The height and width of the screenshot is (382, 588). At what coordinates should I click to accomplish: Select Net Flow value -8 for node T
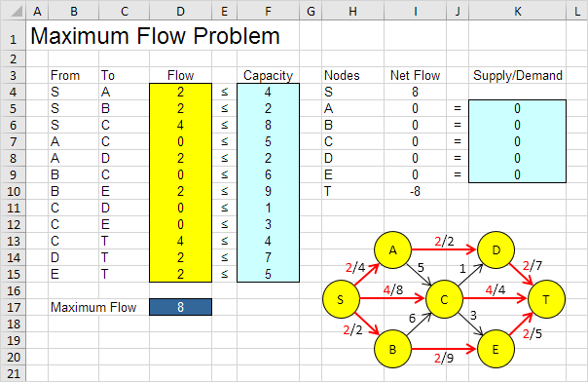pos(415,191)
